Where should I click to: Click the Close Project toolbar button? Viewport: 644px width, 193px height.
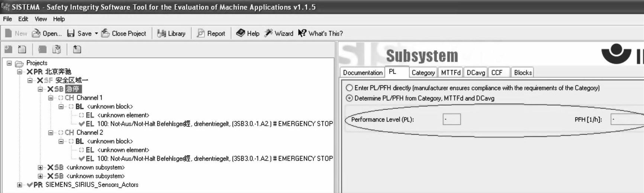pyautogui.click(x=123, y=33)
